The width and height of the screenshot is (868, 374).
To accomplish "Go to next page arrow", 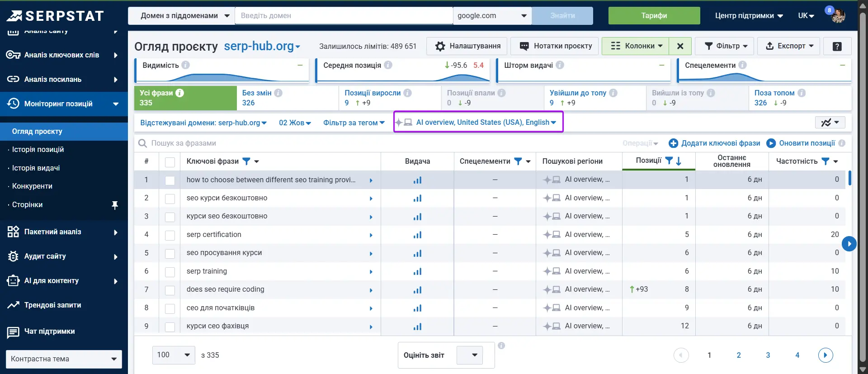I will point(826,355).
